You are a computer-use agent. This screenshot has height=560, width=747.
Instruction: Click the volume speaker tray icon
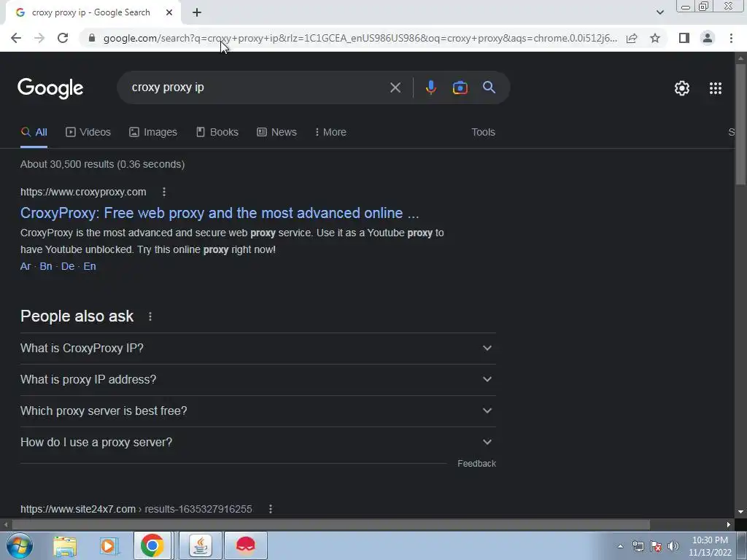click(x=673, y=546)
